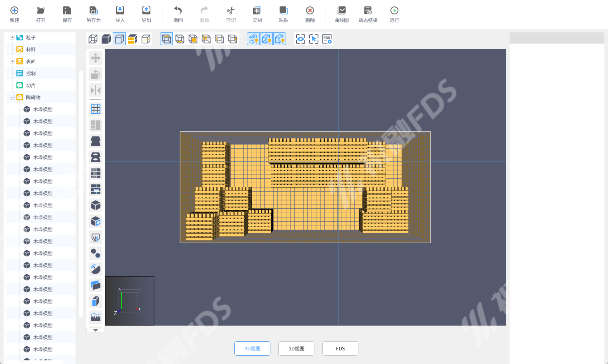Viewport: 608px width, 364px height.
Task: Select the perspective view cube icon
Action: (x=166, y=39)
